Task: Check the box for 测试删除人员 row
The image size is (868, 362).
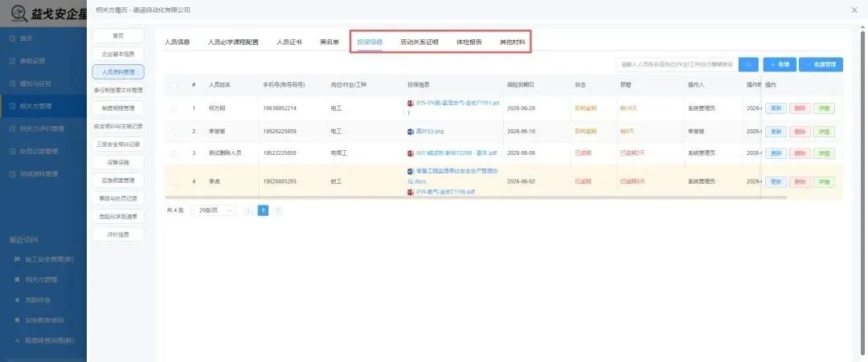Action: pyautogui.click(x=174, y=153)
